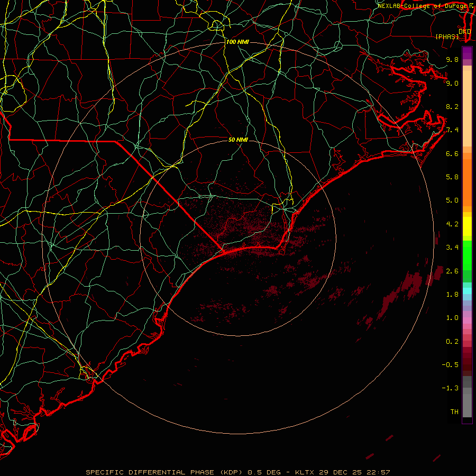Pick the purple segment at the top of the color bar

[x=467, y=53]
